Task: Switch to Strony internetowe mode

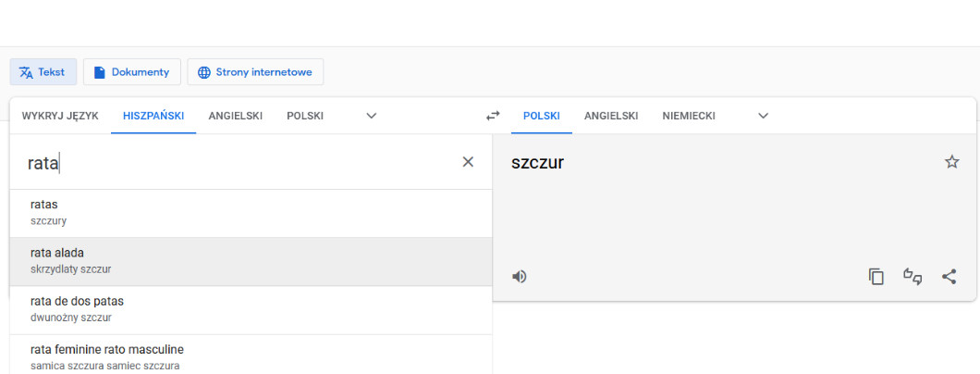Action: (x=255, y=72)
